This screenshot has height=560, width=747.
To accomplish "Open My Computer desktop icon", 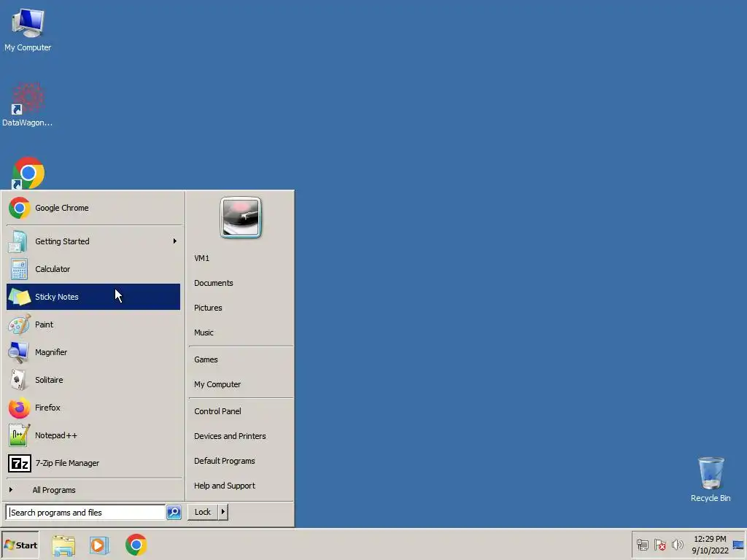I will pyautogui.click(x=28, y=29).
